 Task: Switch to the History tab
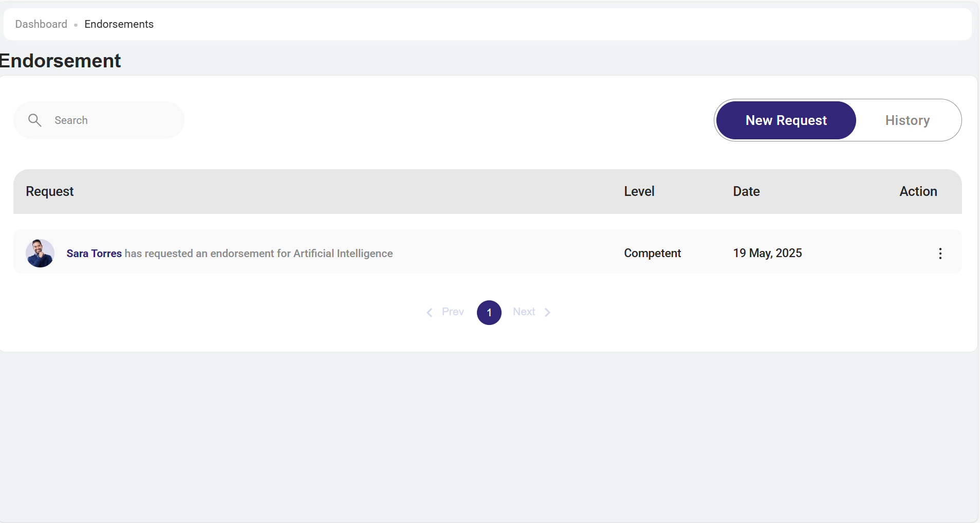[x=907, y=120]
